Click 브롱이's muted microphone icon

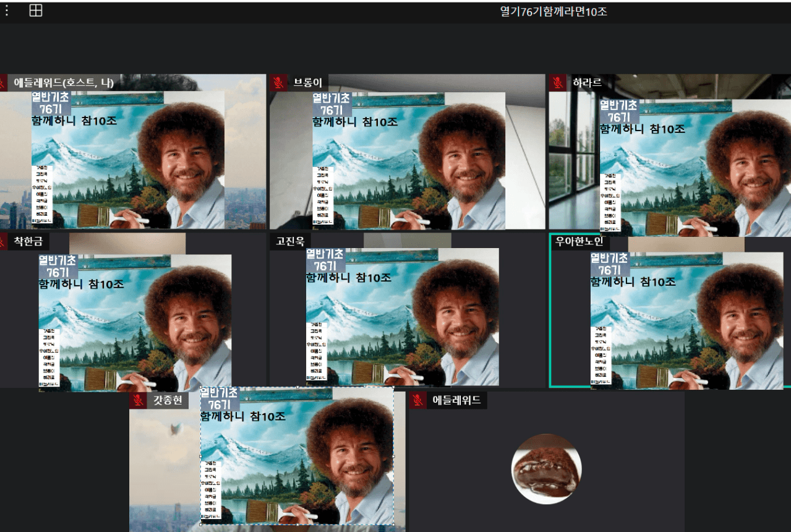tap(278, 83)
